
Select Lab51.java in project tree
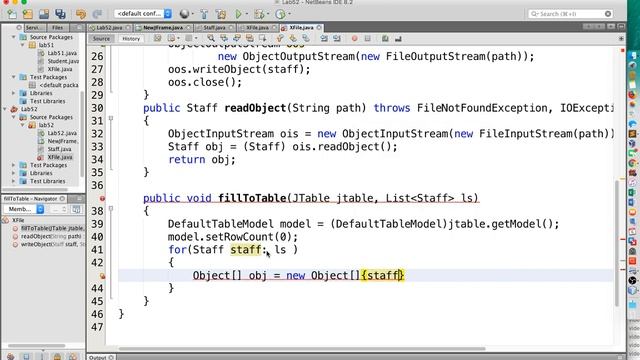pyautogui.click(x=62, y=53)
